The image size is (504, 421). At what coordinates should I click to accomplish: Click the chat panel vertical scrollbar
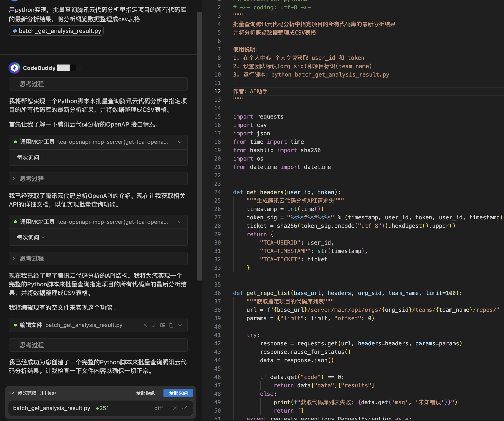(199, 146)
